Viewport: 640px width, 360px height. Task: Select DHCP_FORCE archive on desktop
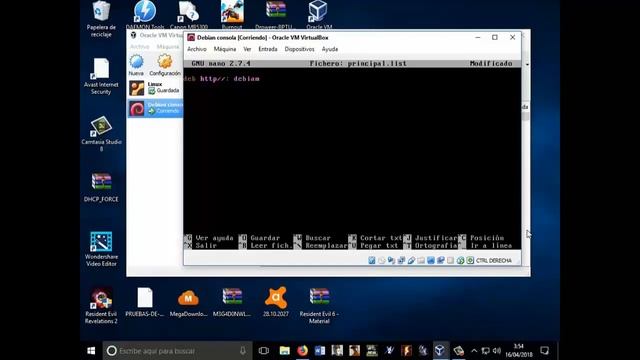click(101, 188)
